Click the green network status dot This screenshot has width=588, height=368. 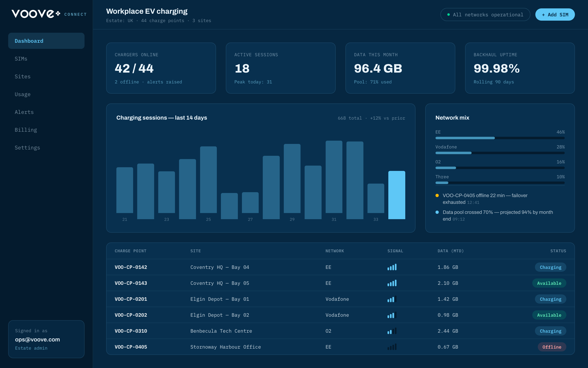449,15
